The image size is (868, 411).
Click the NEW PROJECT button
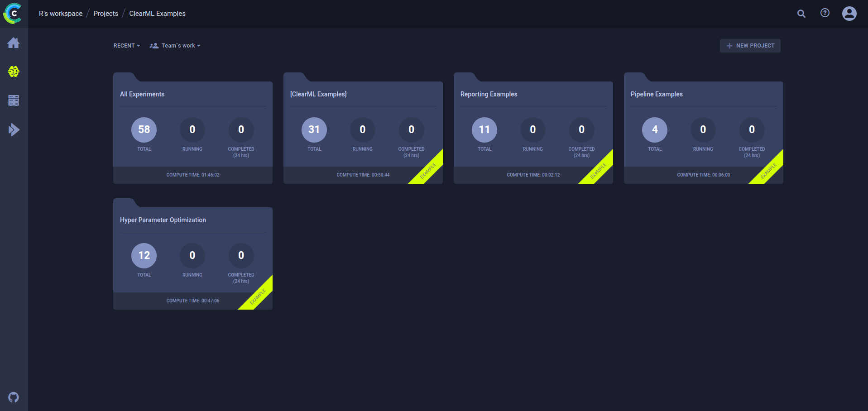point(750,46)
